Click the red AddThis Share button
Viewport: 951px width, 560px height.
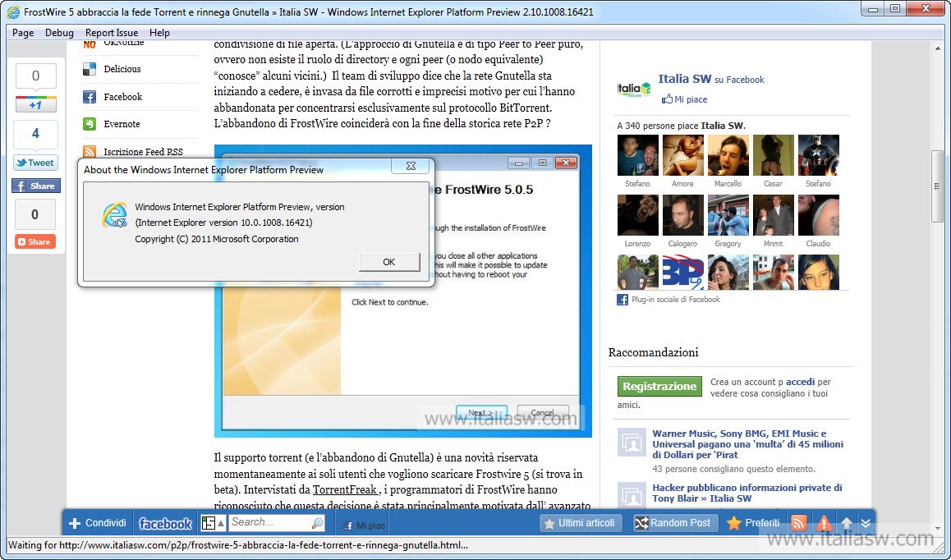click(x=35, y=241)
